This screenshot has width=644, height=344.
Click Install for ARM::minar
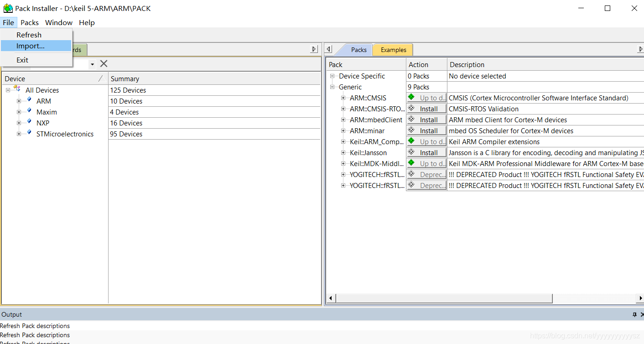(426, 130)
